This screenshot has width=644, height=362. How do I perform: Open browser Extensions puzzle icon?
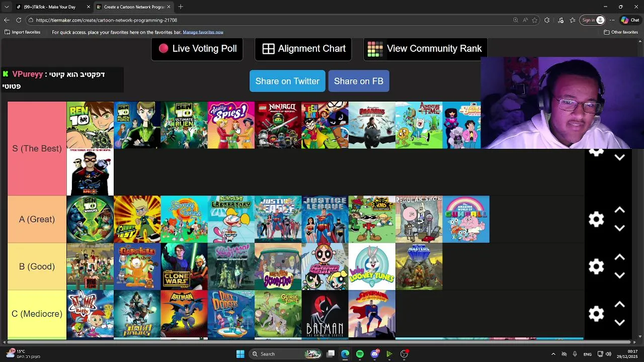pyautogui.click(x=547, y=20)
